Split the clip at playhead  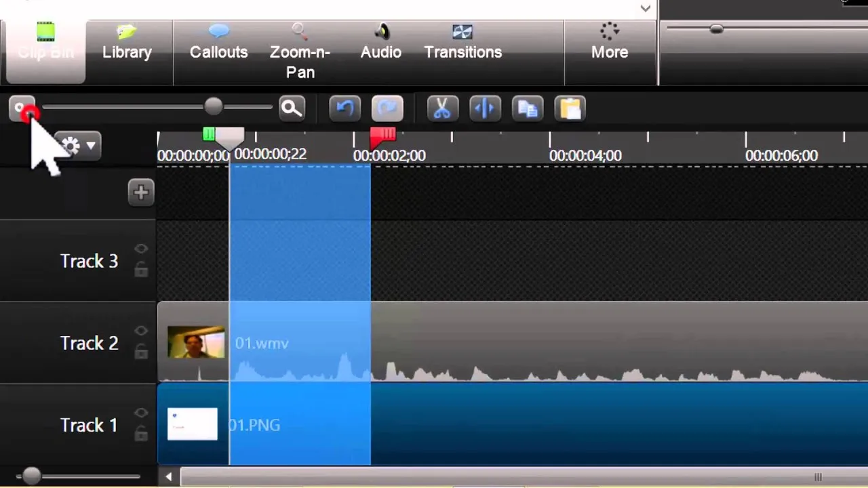[x=484, y=108]
